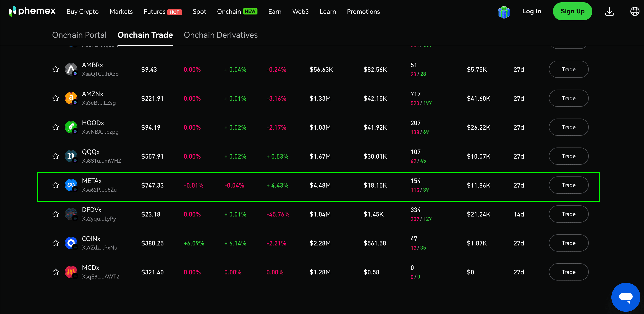
Task: Click the AMBRx token logo
Action: [x=71, y=69]
